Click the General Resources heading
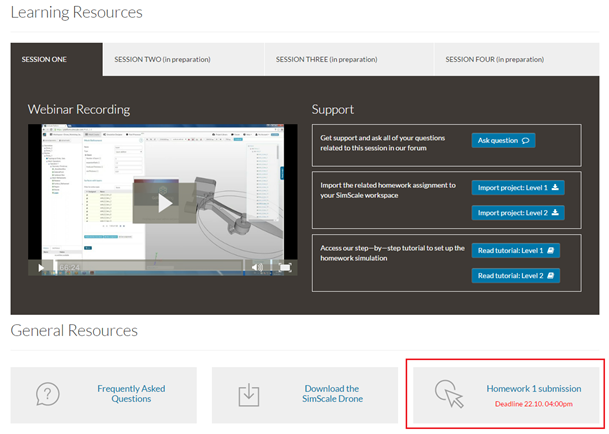The height and width of the screenshot is (434, 609). point(74,331)
